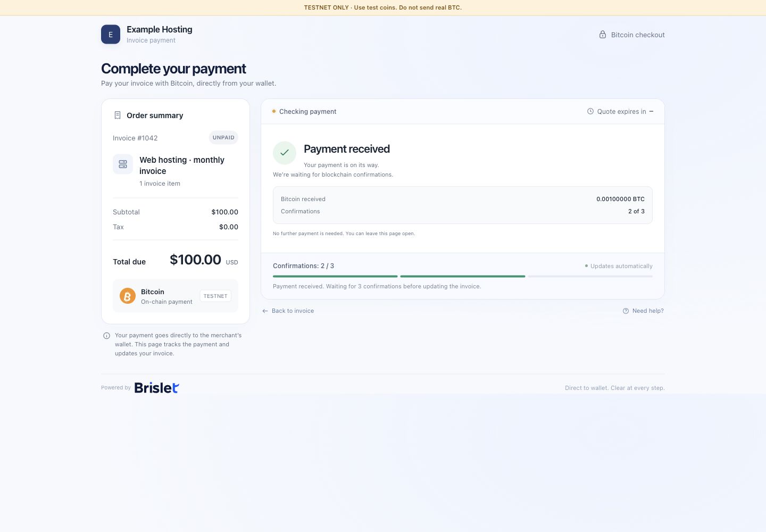Click 'No further payment is needed' note
Screen dimensions: 766x532
click(x=344, y=234)
